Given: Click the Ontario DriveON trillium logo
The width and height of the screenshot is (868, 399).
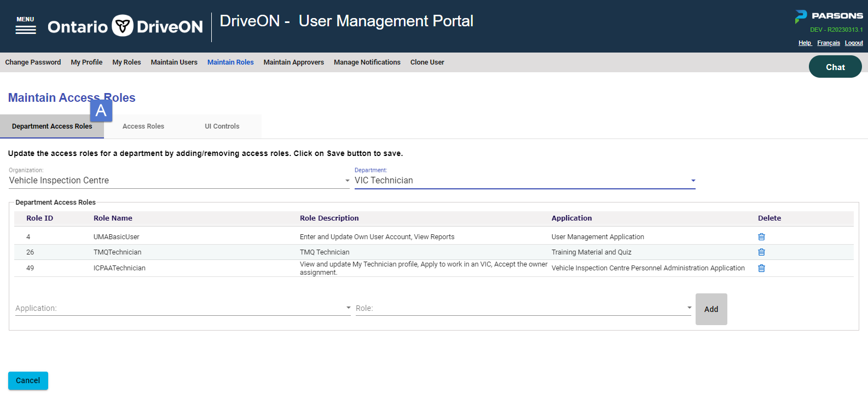Looking at the screenshot, I should (x=123, y=26).
